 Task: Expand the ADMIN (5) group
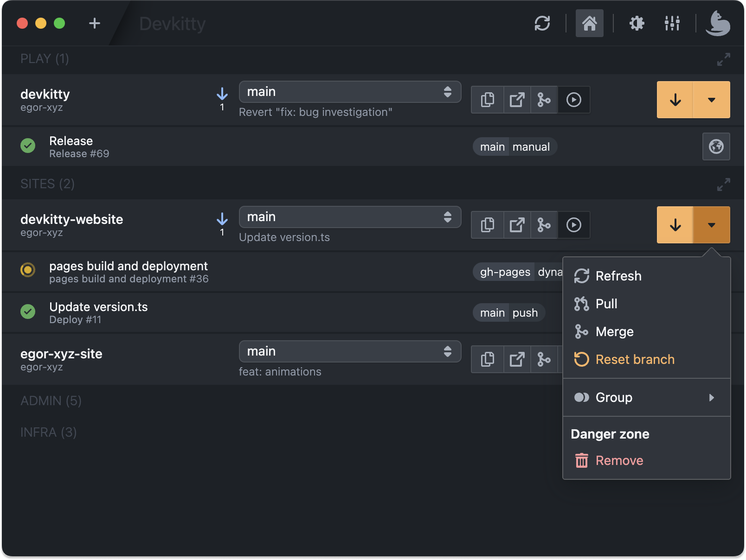pyautogui.click(x=51, y=401)
